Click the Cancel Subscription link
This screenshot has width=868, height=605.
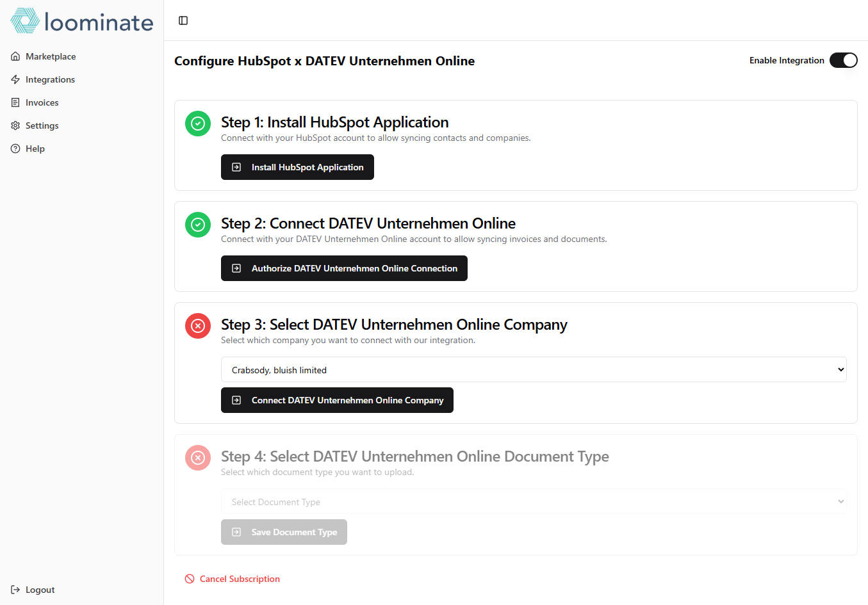point(233,579)
